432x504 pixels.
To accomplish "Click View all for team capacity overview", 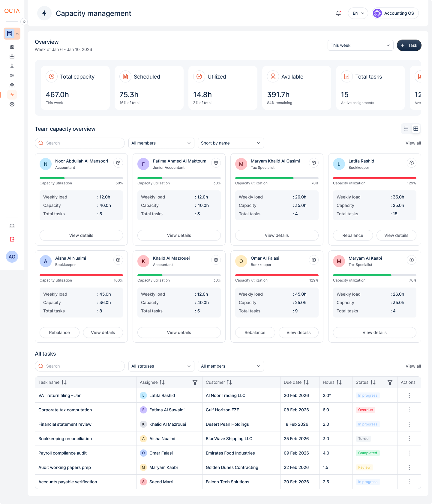I will [413, 143].
